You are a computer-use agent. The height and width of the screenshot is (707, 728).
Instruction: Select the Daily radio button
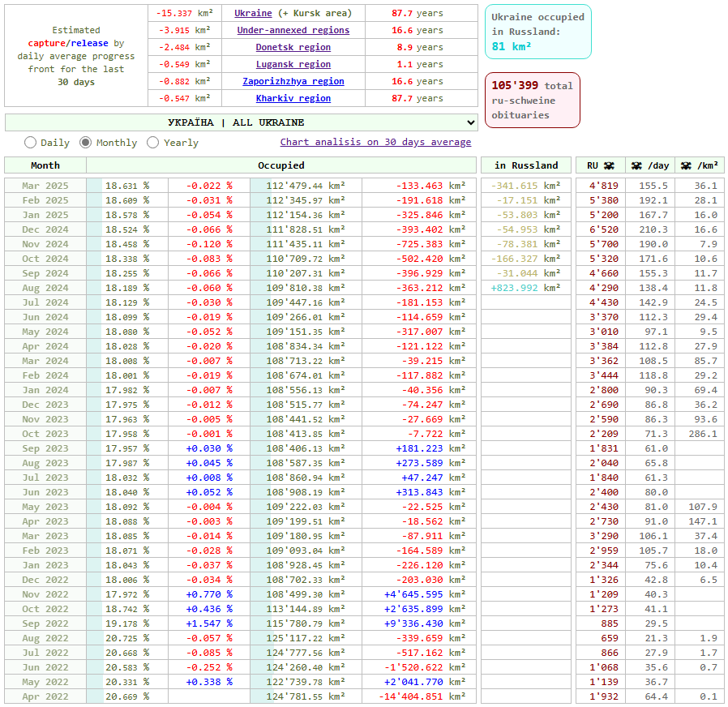[x=30, y=143]
